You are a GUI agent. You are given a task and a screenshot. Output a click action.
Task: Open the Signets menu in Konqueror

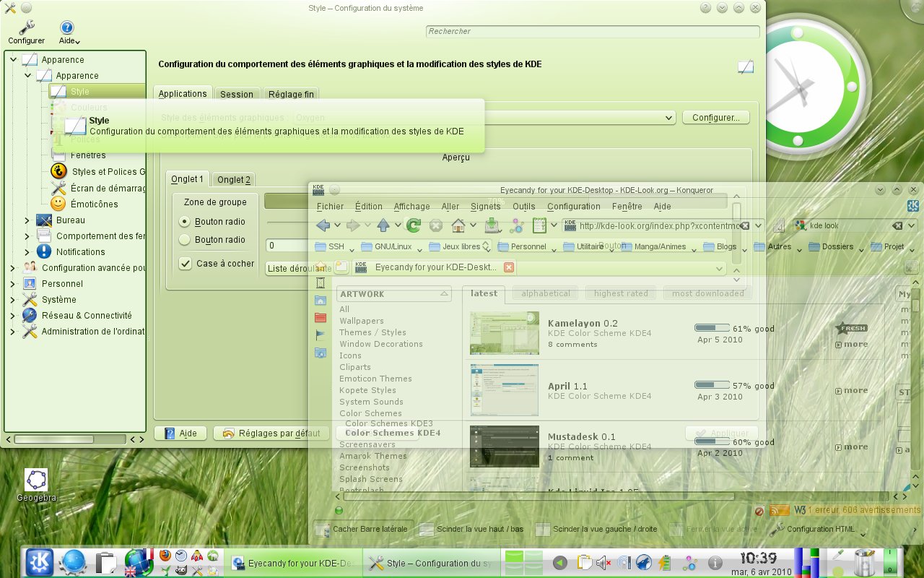point(486,206)
